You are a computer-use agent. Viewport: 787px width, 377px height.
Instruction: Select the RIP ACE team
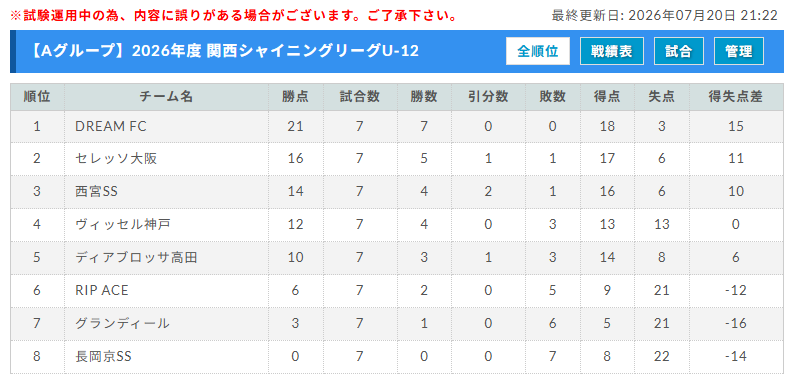pos(102,290)
